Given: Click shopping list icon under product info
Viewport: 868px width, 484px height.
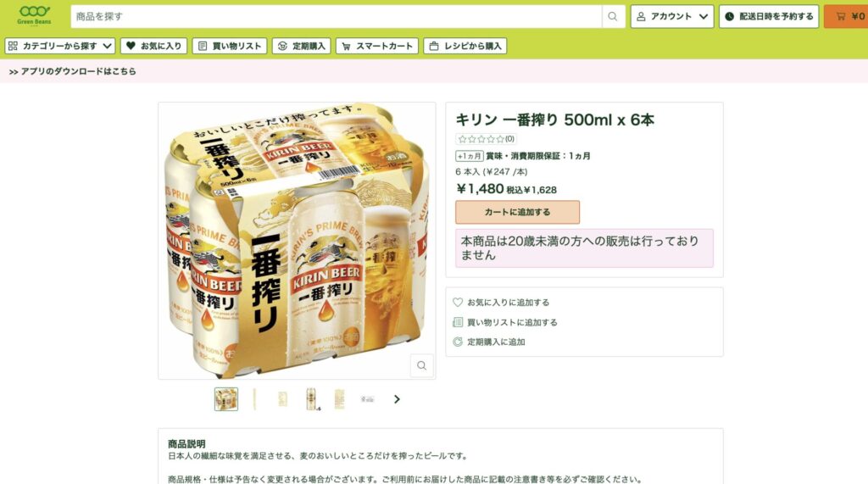Looking at the screenshot, I should click(458, 322).
